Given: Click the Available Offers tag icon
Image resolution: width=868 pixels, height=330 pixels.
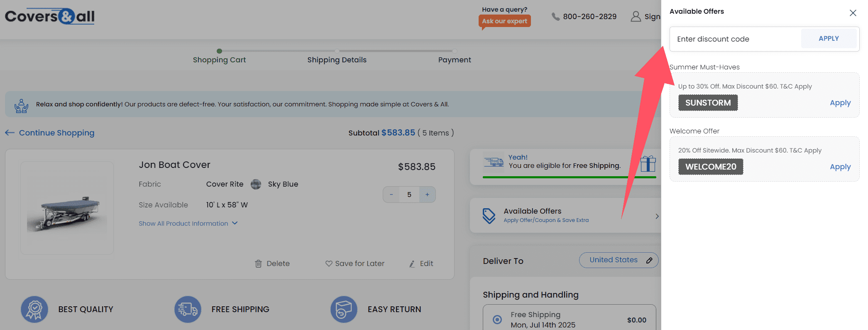Looking at the screenshot, I should [x=489, y=216].
